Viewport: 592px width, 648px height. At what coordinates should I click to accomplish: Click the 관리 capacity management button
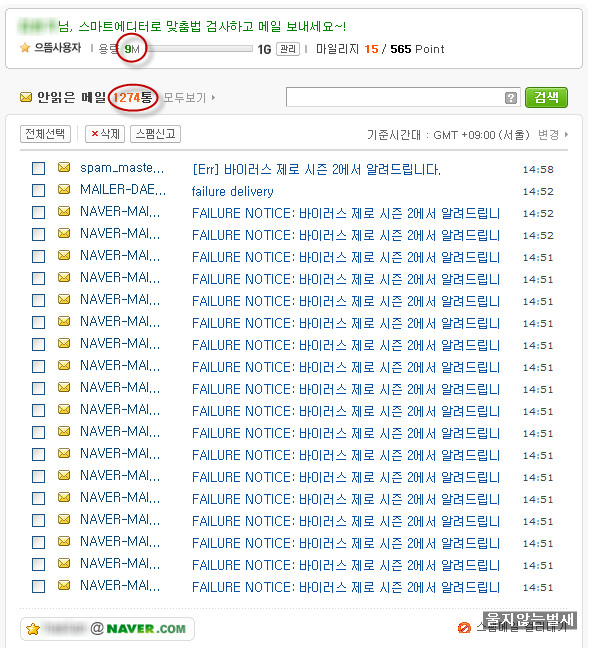click(x=288, y=49)
